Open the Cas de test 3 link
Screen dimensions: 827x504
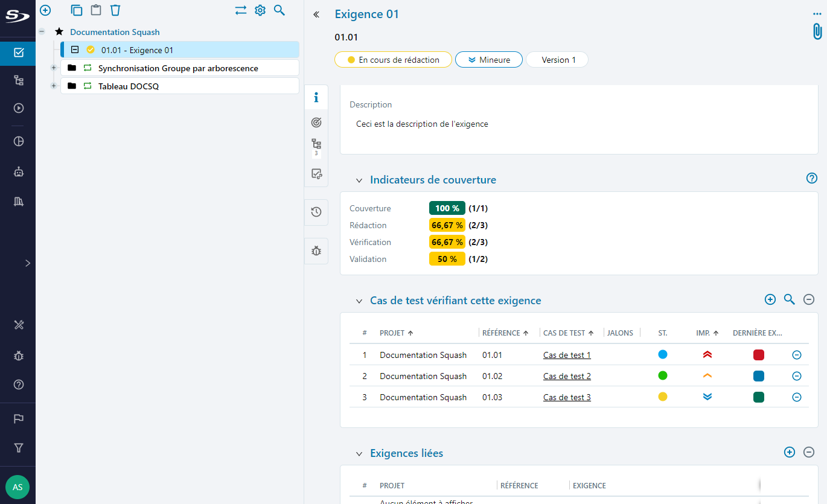(567, 397)
